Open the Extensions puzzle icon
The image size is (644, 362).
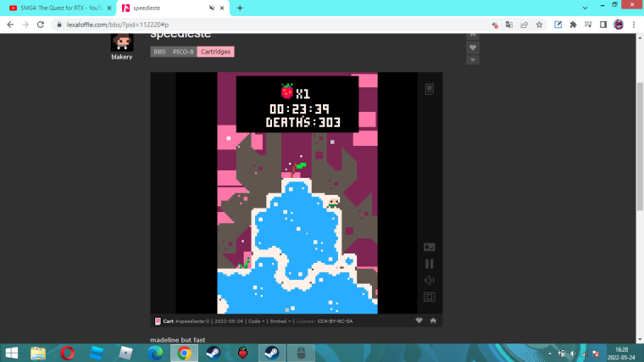[x=573, y=25]
